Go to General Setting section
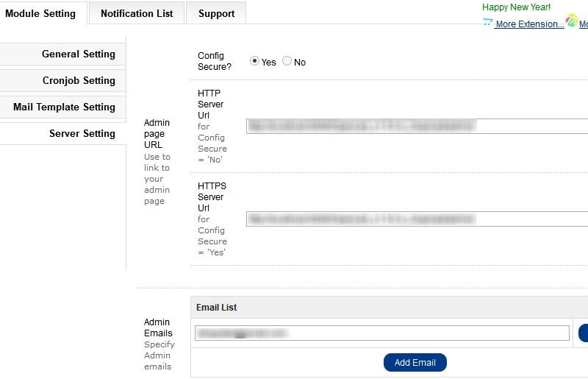This screenshot has width=588, height=379. point(78,54)
